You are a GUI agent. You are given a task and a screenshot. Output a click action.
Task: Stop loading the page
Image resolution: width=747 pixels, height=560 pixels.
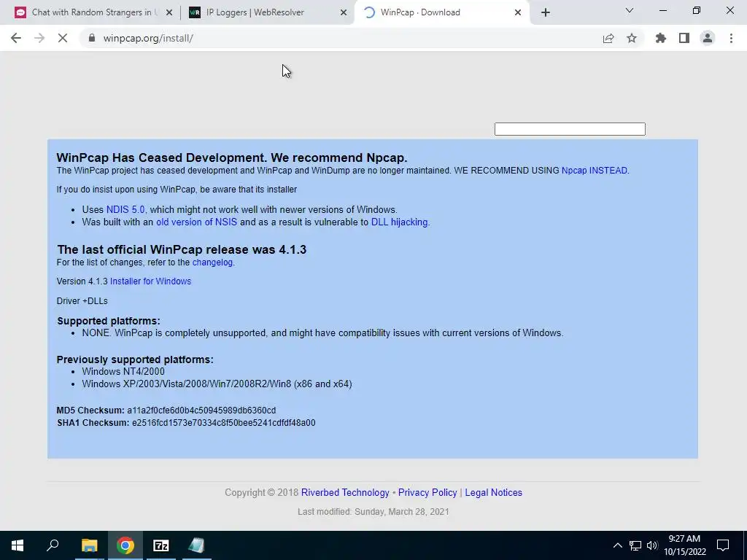(x=63, y=38)
